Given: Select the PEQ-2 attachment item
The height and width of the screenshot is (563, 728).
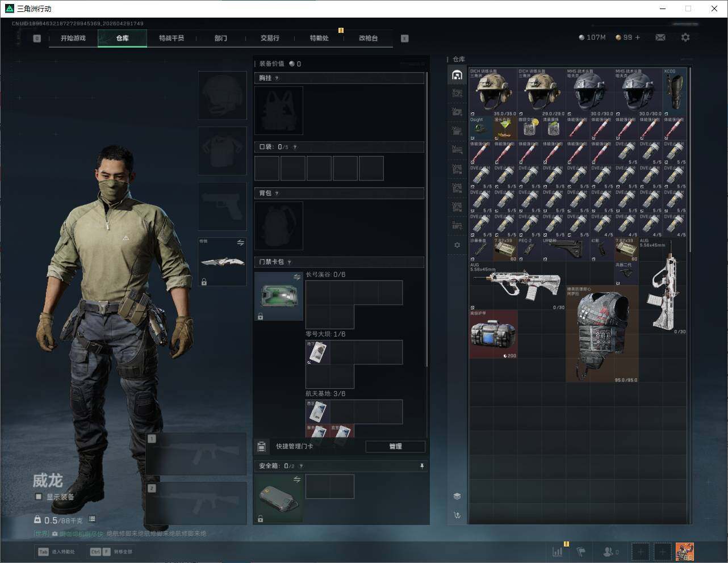Looking at the screenshot, I should point(529,250).
